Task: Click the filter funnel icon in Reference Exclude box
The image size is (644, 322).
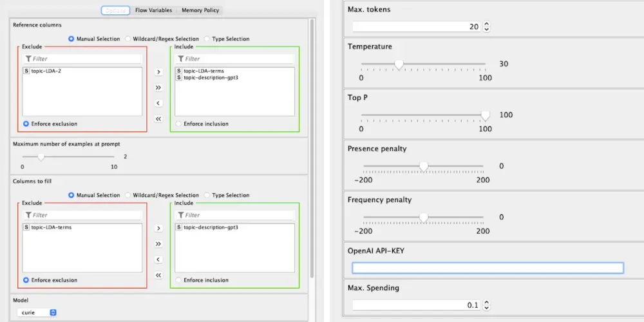Action: point(28,59)
